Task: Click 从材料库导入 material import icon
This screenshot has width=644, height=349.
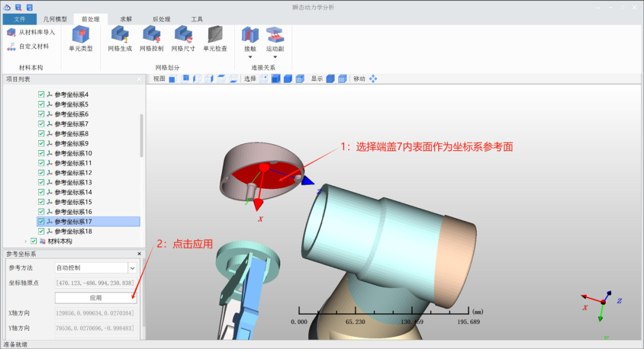Action: tap(11, 32)
